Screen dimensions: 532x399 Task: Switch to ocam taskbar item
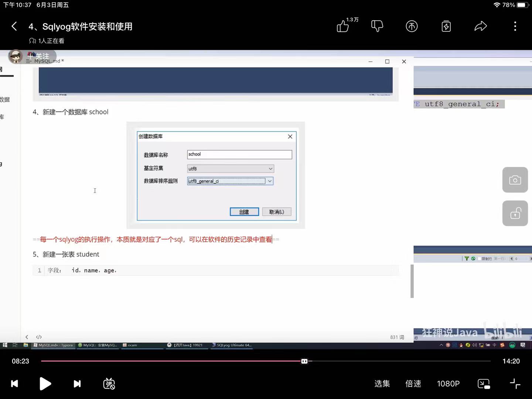[142, 345]
